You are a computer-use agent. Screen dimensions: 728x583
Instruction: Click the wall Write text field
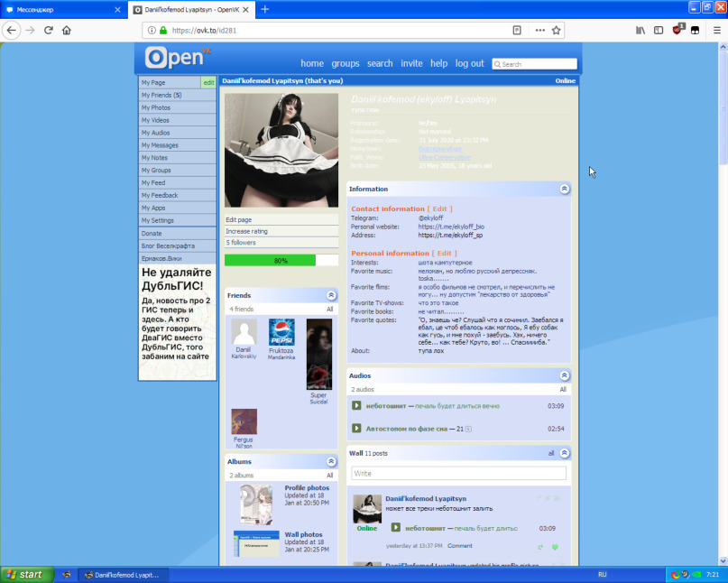(x=458, y=474)
